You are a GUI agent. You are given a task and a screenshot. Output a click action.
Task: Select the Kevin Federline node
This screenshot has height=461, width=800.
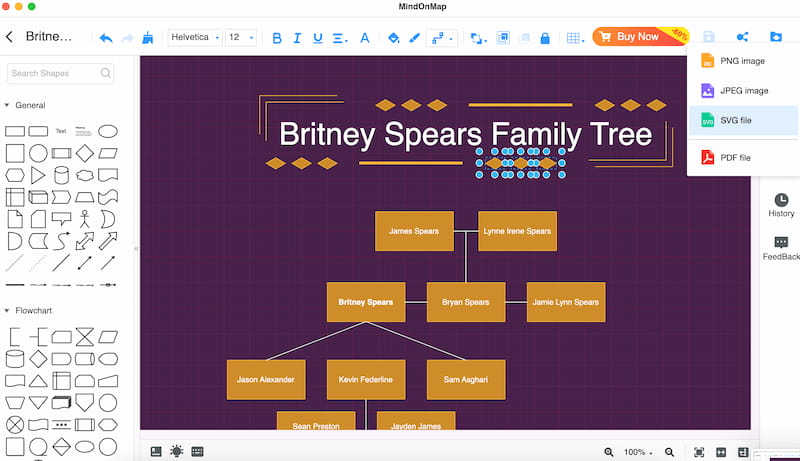tap(366, 379)
